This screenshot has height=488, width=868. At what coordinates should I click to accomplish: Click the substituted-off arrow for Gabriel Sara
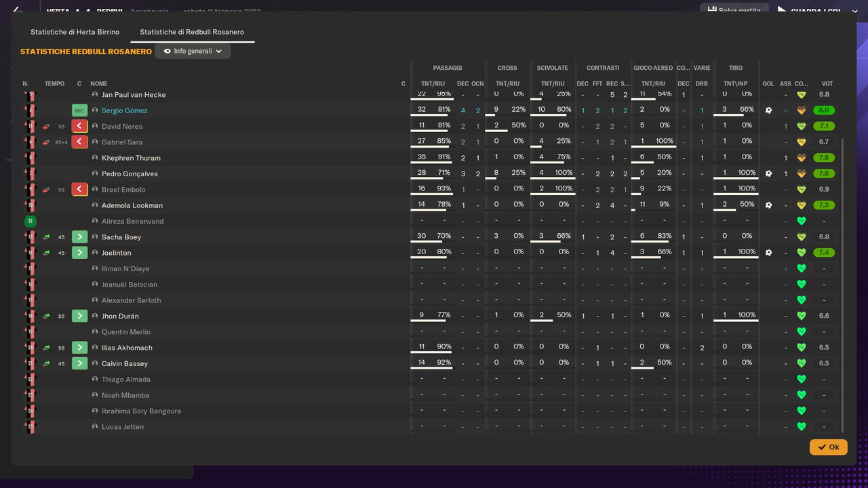79,142
